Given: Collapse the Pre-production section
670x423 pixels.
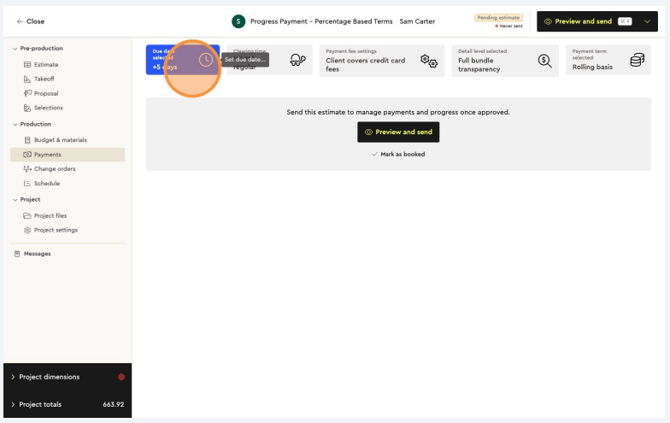Looking at the screenshot, I should (15, 48).
